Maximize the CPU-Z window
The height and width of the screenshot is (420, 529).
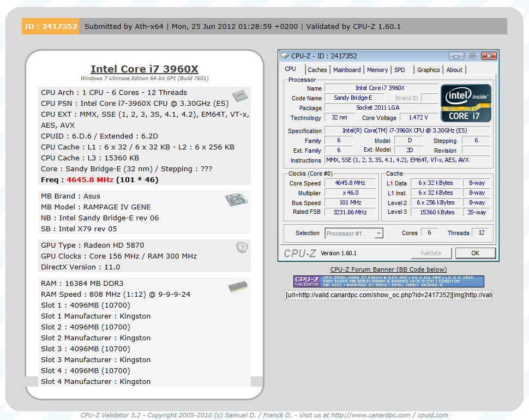[x=472, y=56]
